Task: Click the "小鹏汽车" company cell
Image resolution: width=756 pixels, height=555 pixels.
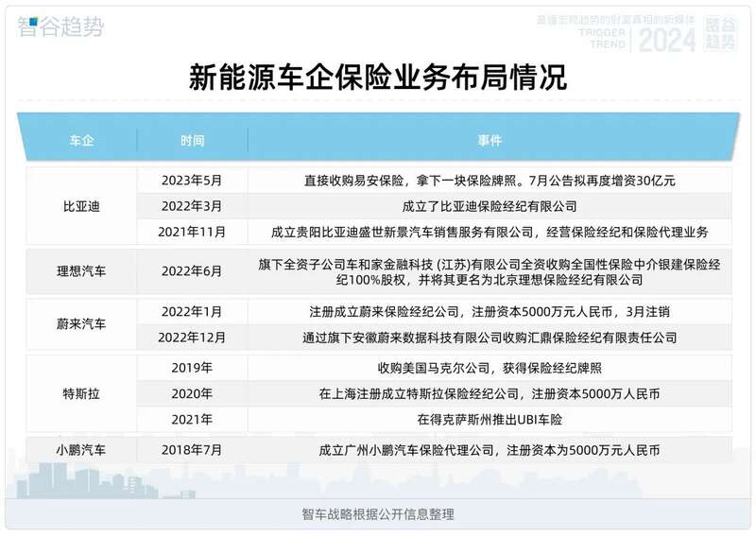Action: (x=81, y=450)
